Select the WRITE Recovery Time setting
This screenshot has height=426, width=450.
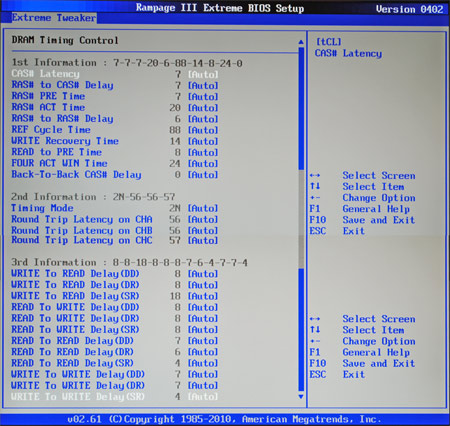click(115, 141)
